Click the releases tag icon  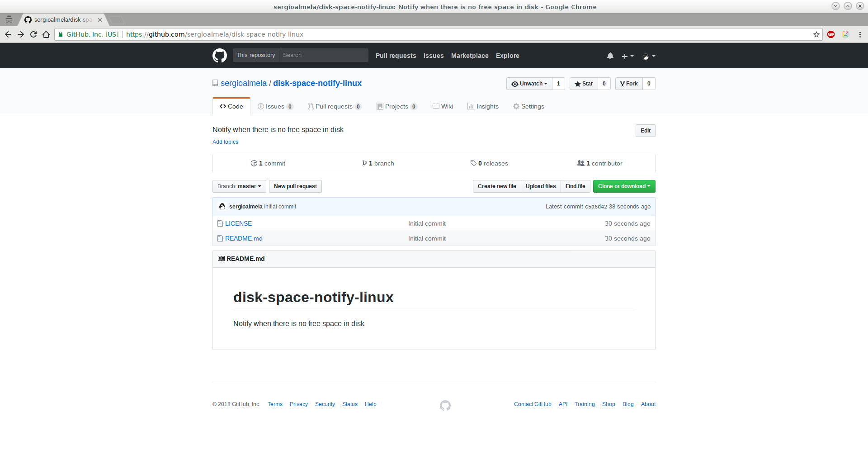click(473, 163)
